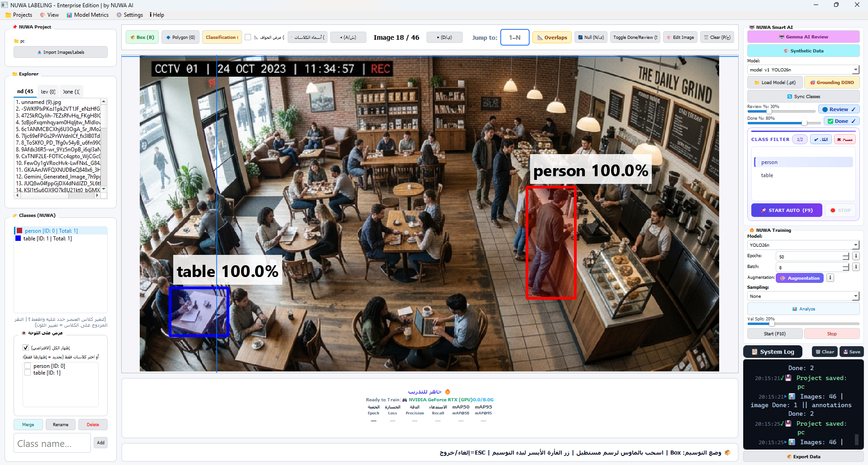Viewport: 868px width, 465px height.
Task: Adjust the Done % slider
Action: [804, 123]
